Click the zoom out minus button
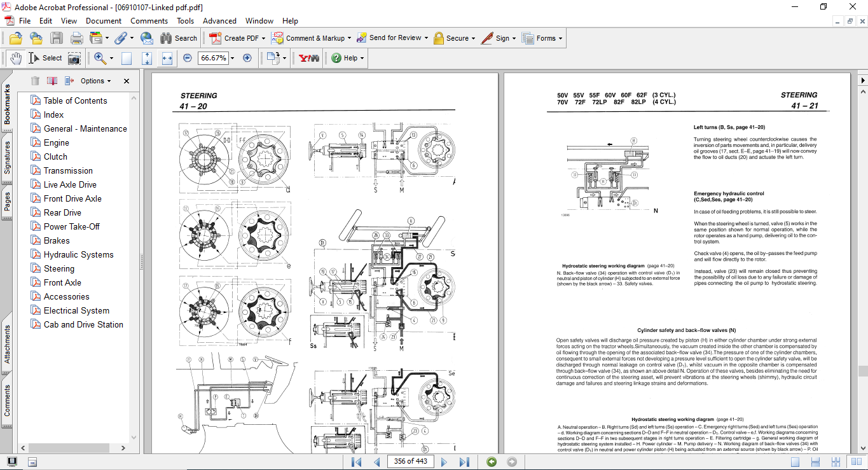The image size is (868, 470). click(x=188, y=58)
